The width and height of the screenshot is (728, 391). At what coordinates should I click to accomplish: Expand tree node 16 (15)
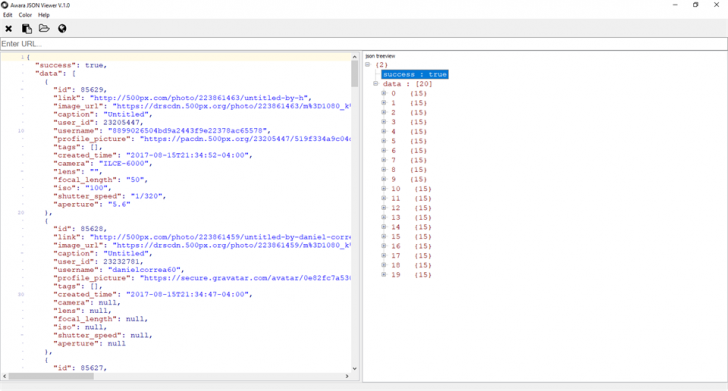pyautogui.click(x=384, y=246)
